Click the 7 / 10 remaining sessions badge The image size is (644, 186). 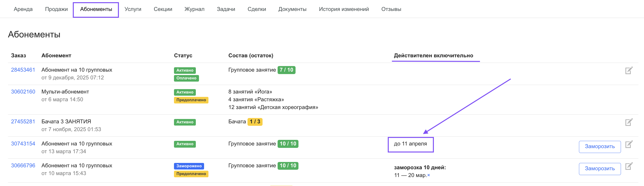[286, 70]
